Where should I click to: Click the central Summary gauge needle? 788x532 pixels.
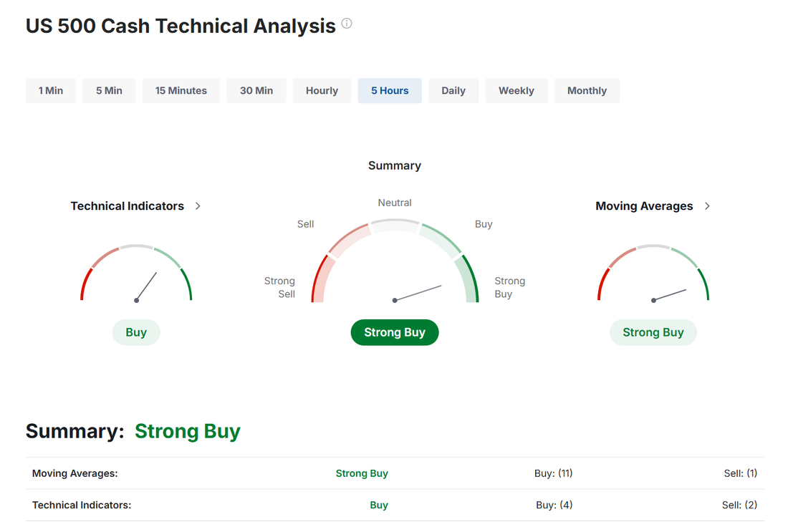tap(418, 293)
